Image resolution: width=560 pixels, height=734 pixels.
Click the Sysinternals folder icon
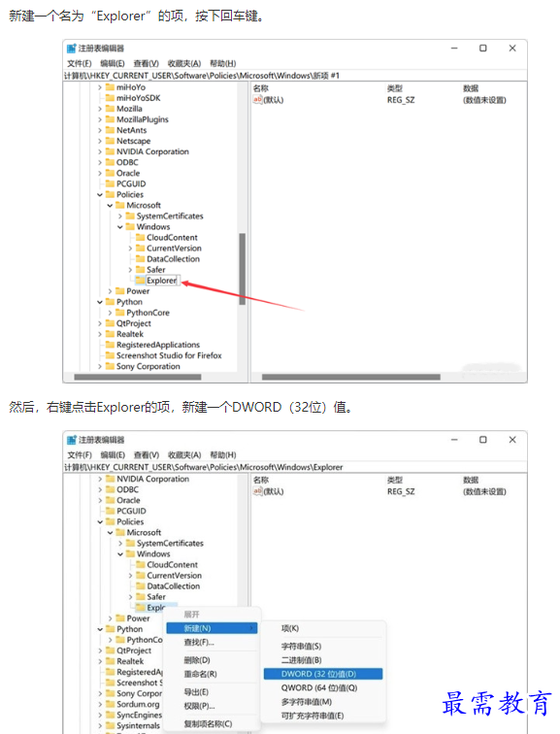(111, 726)
